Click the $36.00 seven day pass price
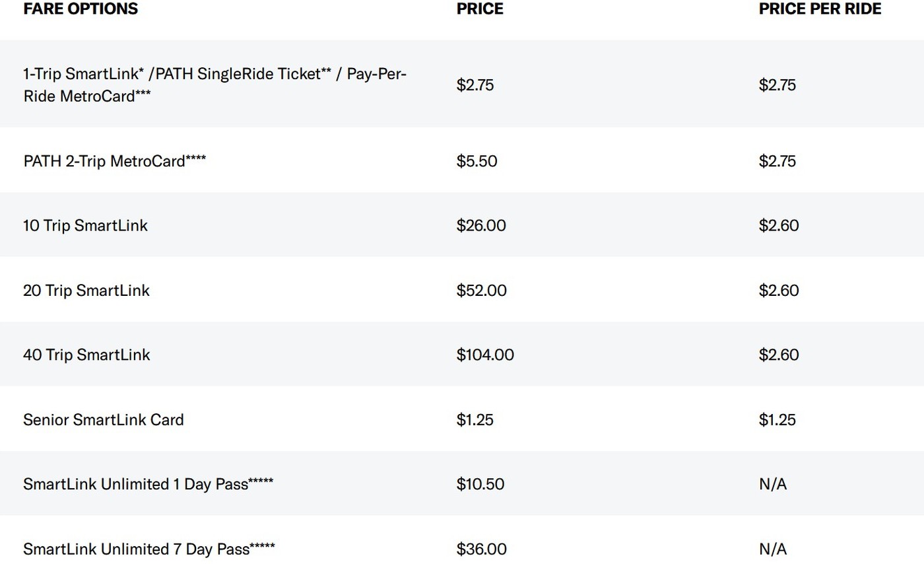924x564 pixels. coord(482,549)
